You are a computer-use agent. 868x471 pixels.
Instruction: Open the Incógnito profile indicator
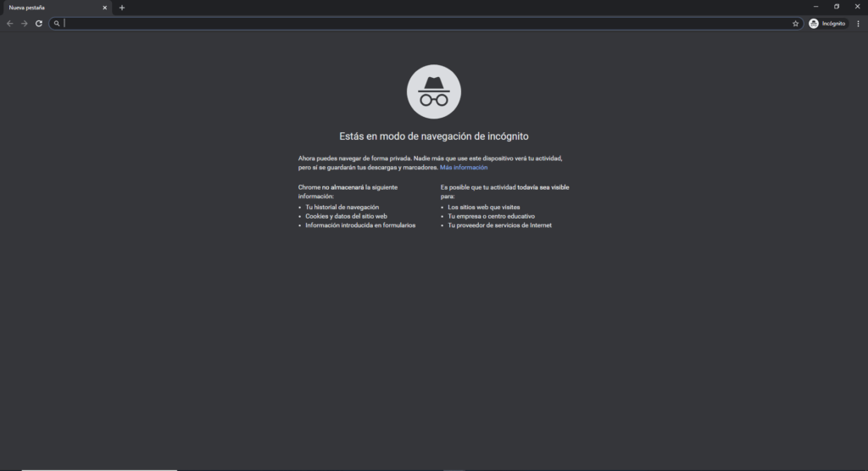(827, 23)
